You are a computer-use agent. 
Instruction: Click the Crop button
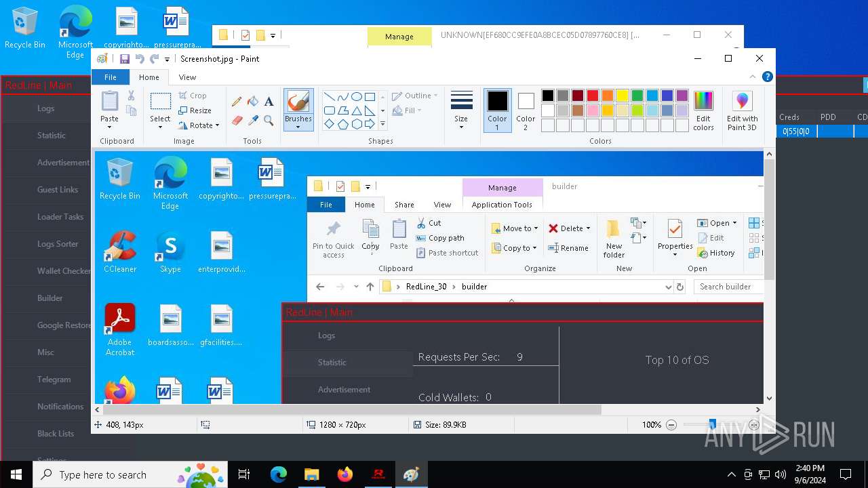[x=193, y=96]
